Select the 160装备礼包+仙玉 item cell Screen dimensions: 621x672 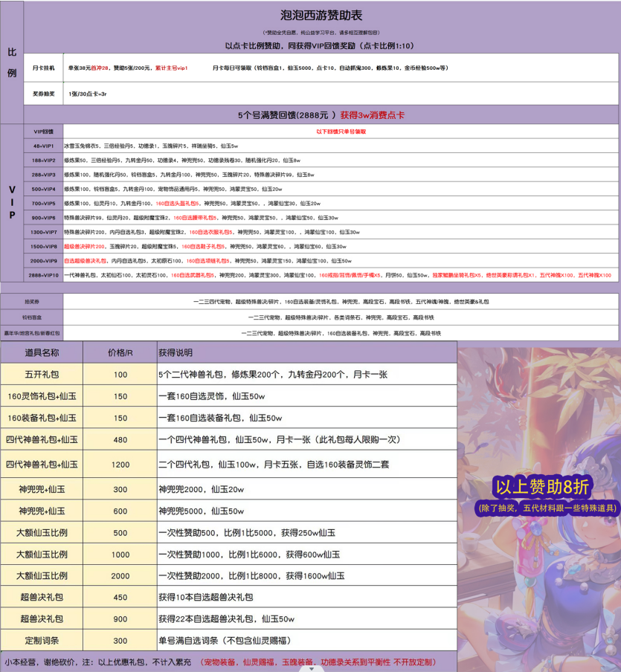click(x=42, y=418)
